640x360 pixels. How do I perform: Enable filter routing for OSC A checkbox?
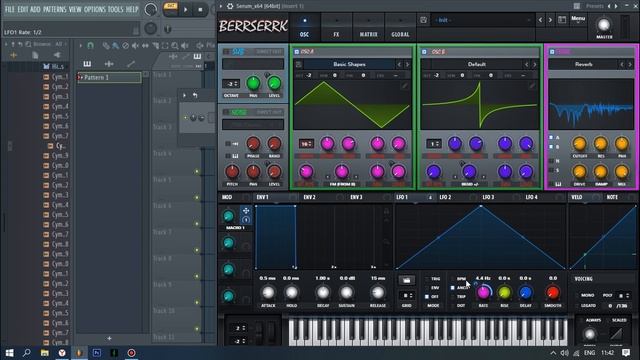tap(551, 138)
